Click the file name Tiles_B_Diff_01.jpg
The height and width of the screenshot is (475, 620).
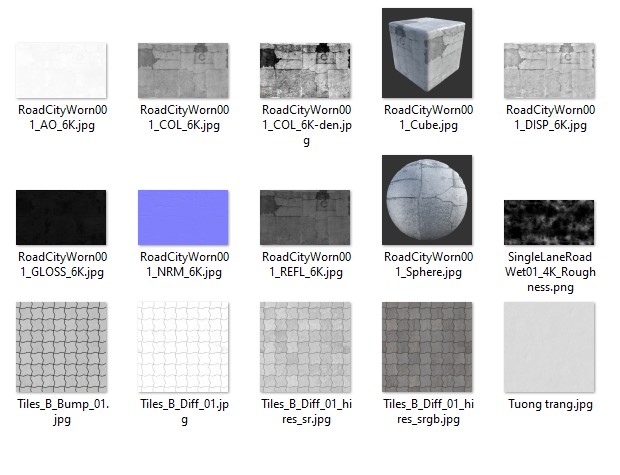point(184,412)
